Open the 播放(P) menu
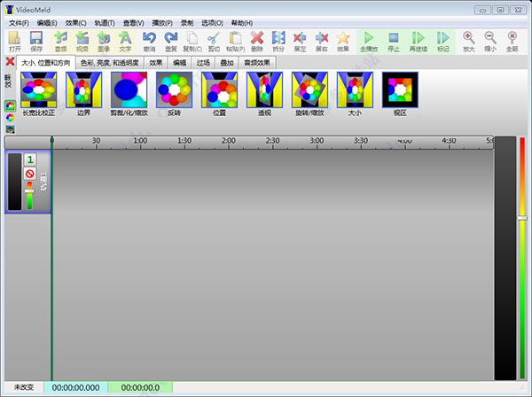Image resolution: width=532 pixels, height=397 pixels. click(x=162, y=23)
